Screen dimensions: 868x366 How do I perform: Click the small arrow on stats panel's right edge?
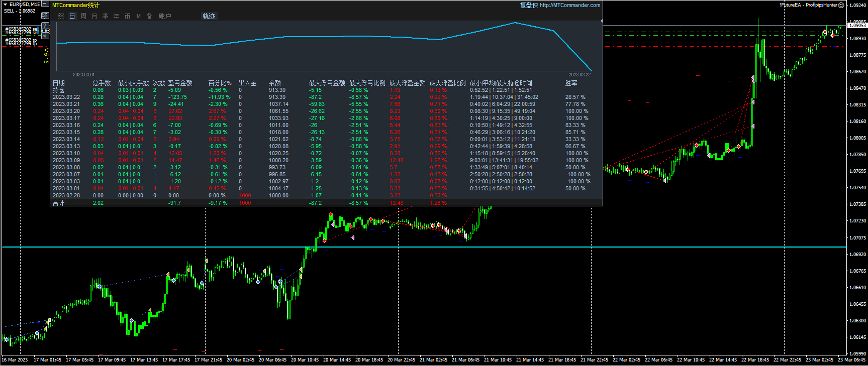[601, 22]
